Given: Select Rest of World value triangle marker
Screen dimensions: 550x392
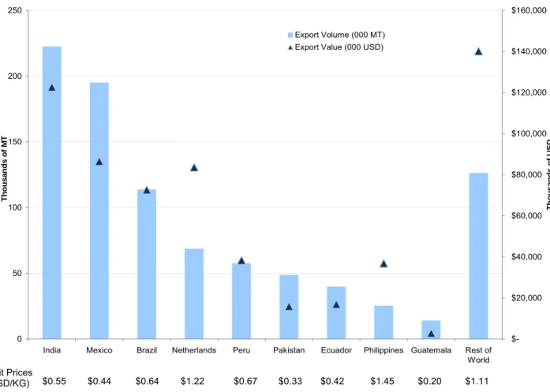Looking at the screenshot, I should tap(478, 52).
